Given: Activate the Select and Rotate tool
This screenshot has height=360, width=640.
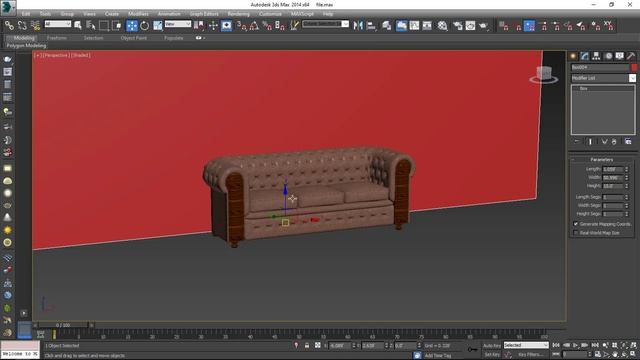Looking at the screenshot, I should point(144,26).
